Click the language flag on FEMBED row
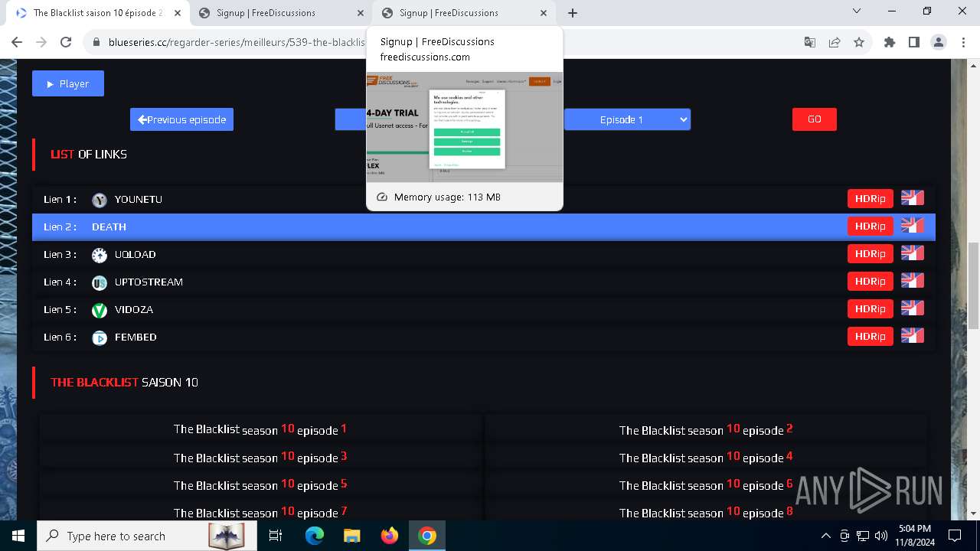Screen dimensions: 980x551 [x=913, y=336]
